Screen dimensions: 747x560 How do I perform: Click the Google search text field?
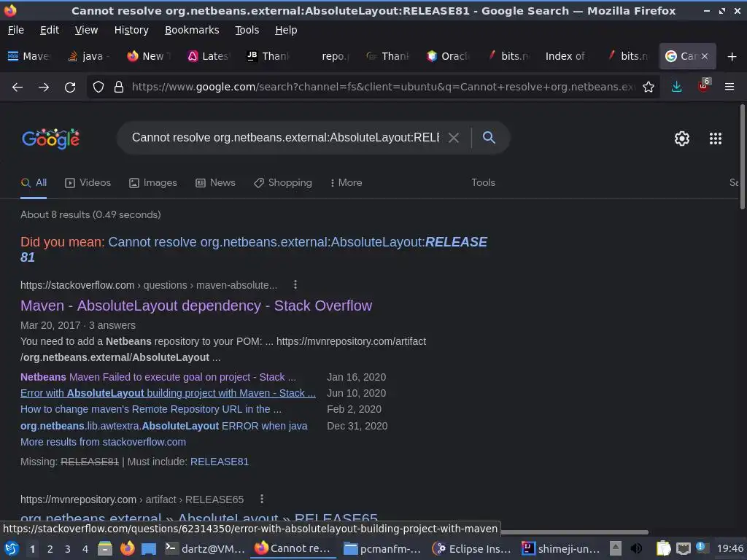(x=285, y=138)
